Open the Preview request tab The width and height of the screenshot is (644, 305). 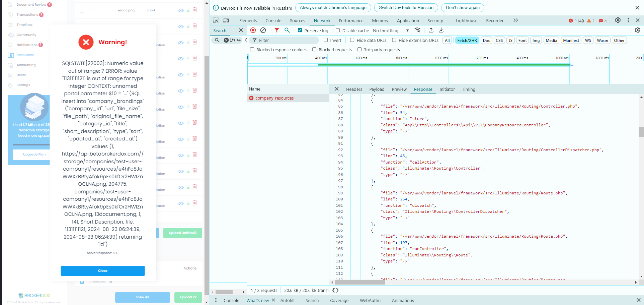pos(399,89)
